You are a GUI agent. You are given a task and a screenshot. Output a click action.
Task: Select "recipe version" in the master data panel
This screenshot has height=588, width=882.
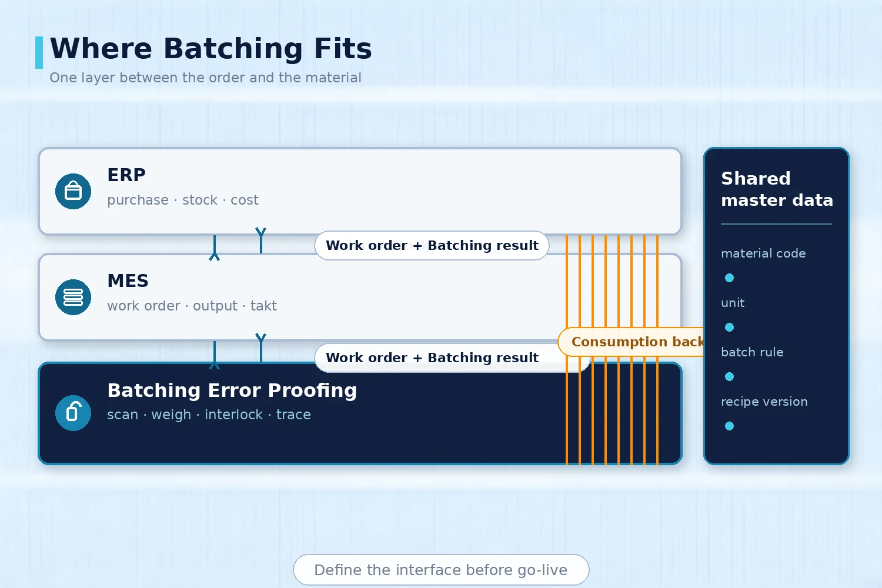pyautogui.click(x=764, y=402)
